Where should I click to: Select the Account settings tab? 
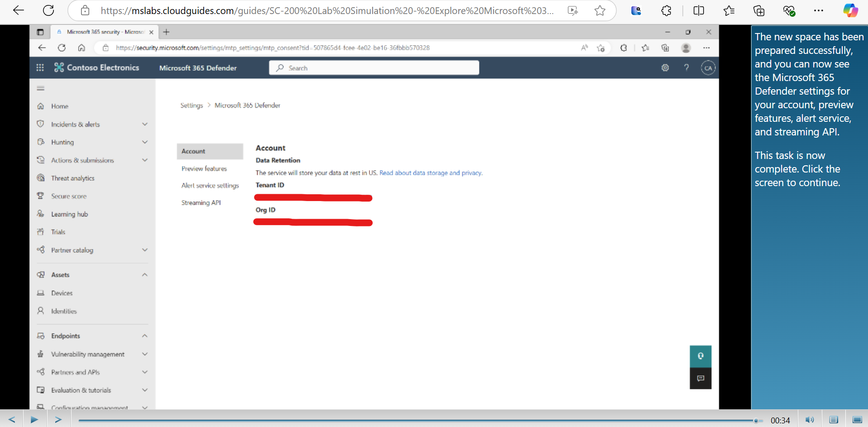coord(210,151)
